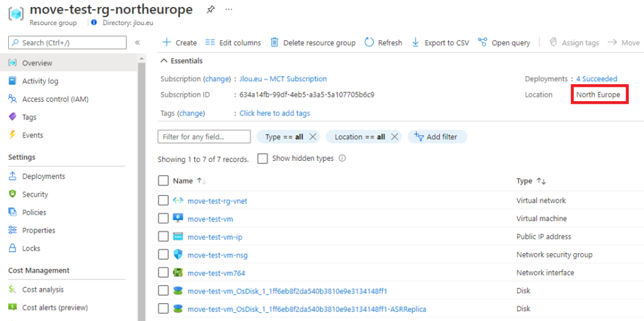Click 'Click here to add tags' link
The height and width of the screenshot is (321, 644).
point(275,113)
